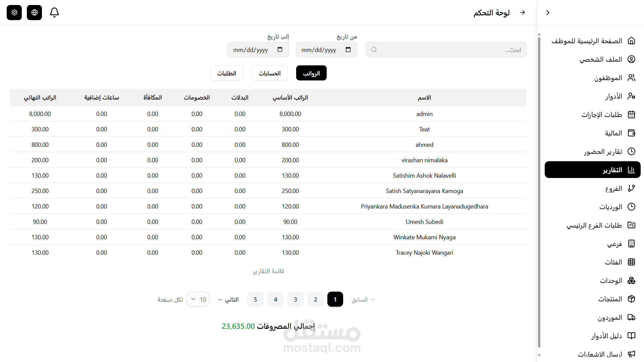The width and height of the screenshot is (644, 362).
Task: Open calendar picker in 'إلى تاريخ' field
Action: pos(280,50)
